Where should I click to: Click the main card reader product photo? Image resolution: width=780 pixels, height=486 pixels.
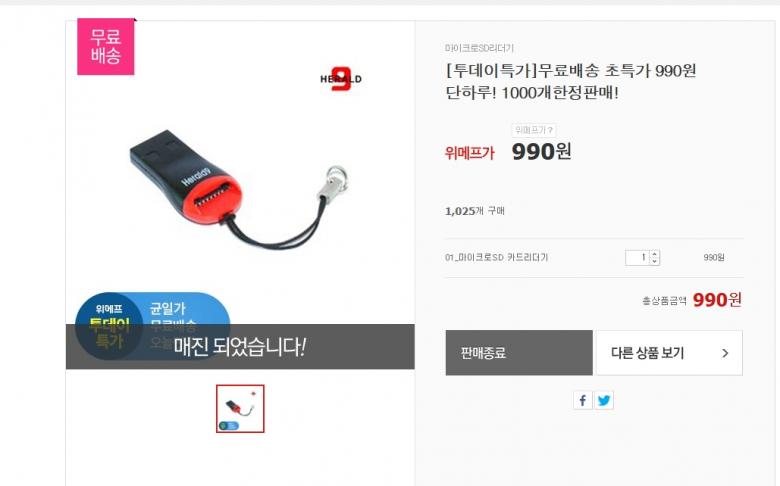(x=240, y=191)
